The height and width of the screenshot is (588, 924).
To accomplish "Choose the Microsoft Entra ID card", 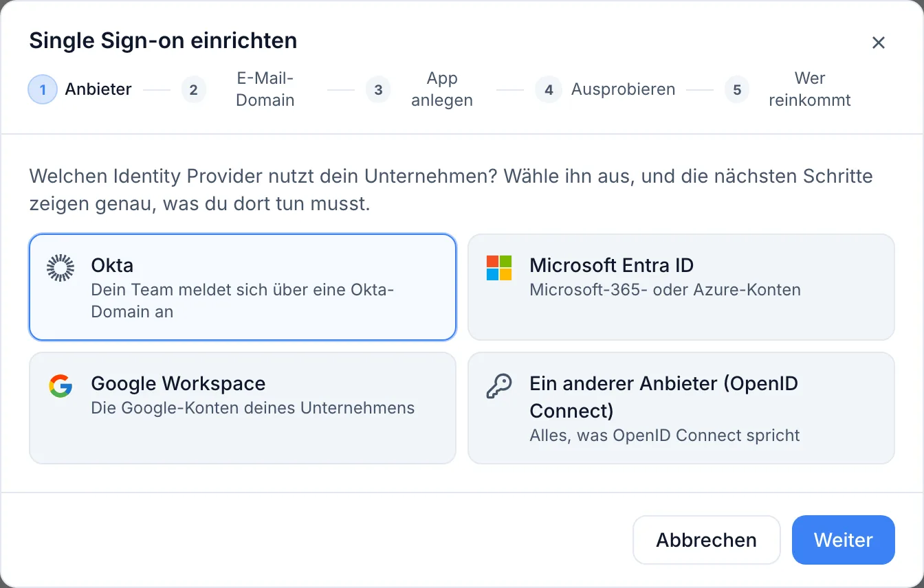I will click(681, 287).
